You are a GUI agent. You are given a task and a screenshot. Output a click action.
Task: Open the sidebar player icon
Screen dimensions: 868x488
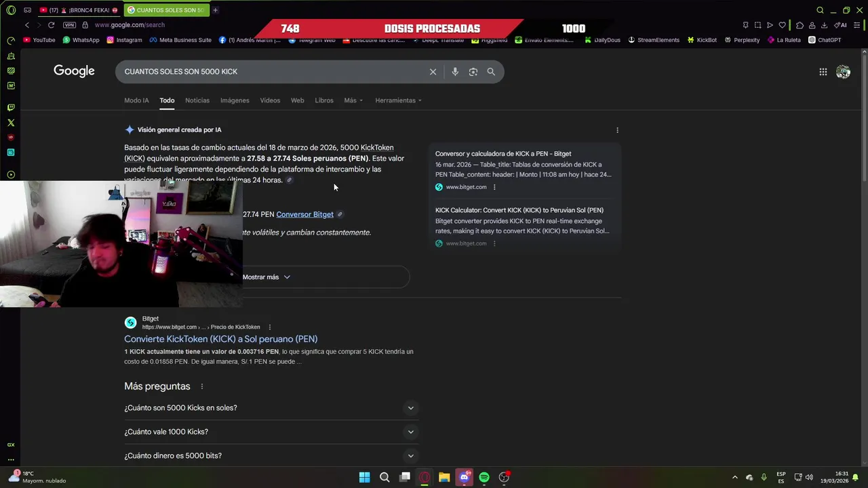tap(11, 175)
